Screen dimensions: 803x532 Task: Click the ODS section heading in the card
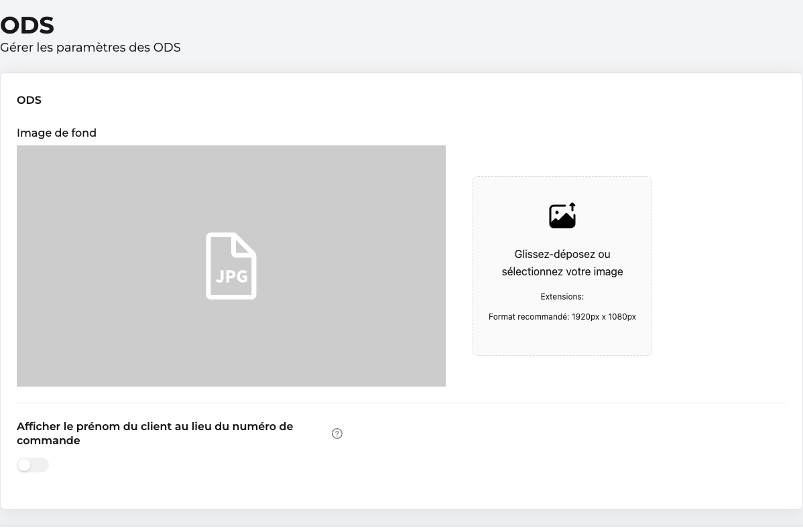click(x=29, y=101)
